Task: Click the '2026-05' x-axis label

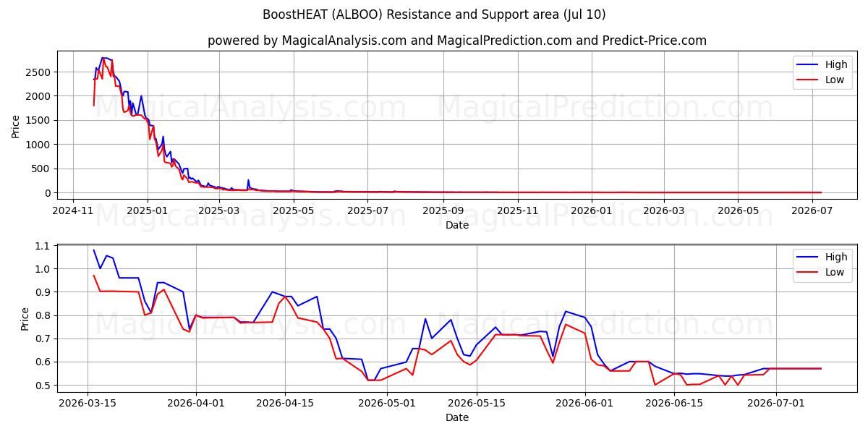Action: (x=736, y=210)
